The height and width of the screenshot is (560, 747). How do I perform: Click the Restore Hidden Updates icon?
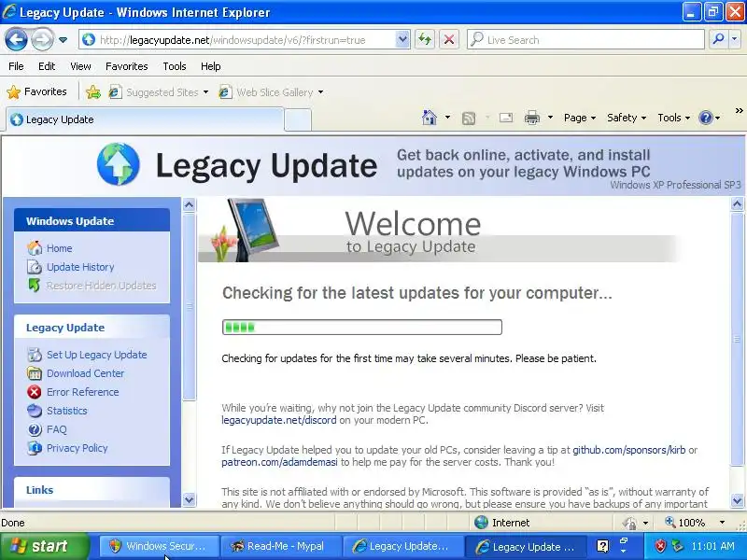pos(35,286)
